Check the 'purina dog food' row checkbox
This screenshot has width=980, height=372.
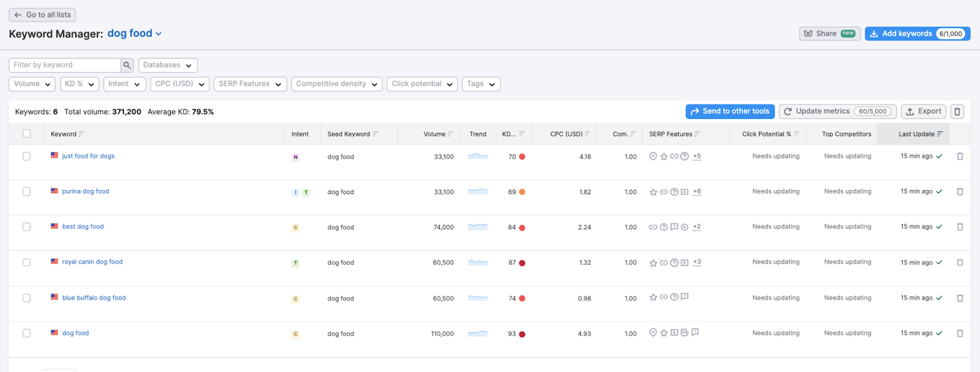[26, 191]
